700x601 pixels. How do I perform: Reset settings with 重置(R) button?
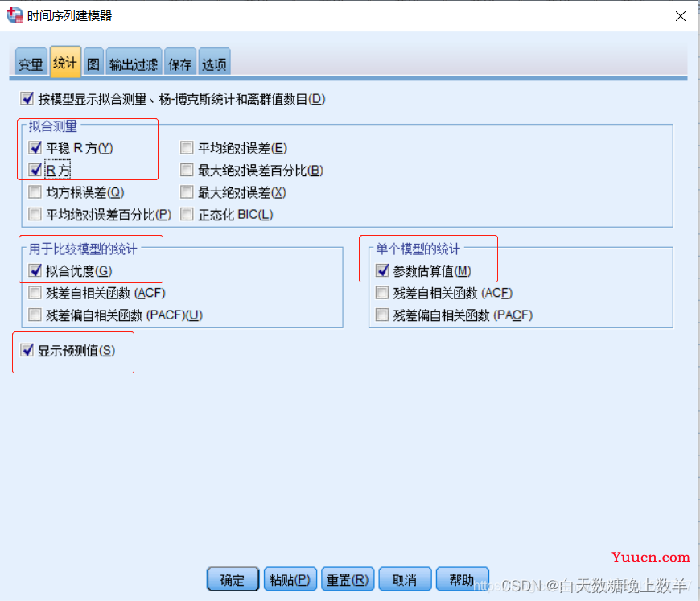tap(348, 579)
